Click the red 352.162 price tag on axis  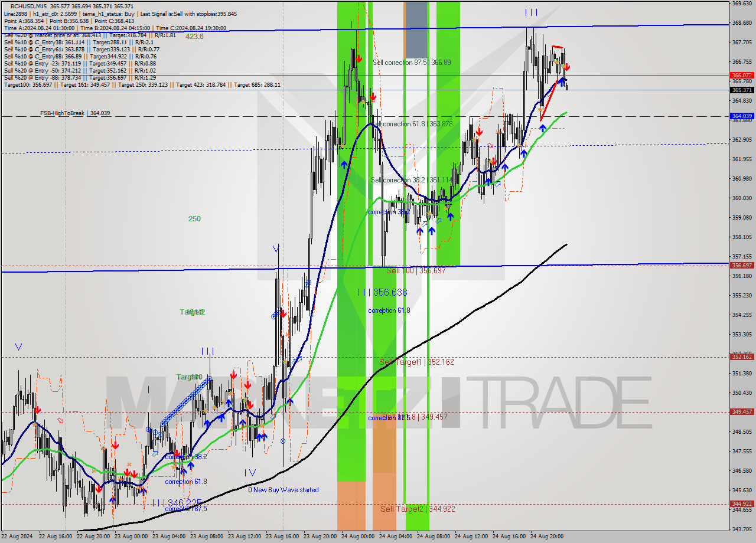tap(742, 356)
